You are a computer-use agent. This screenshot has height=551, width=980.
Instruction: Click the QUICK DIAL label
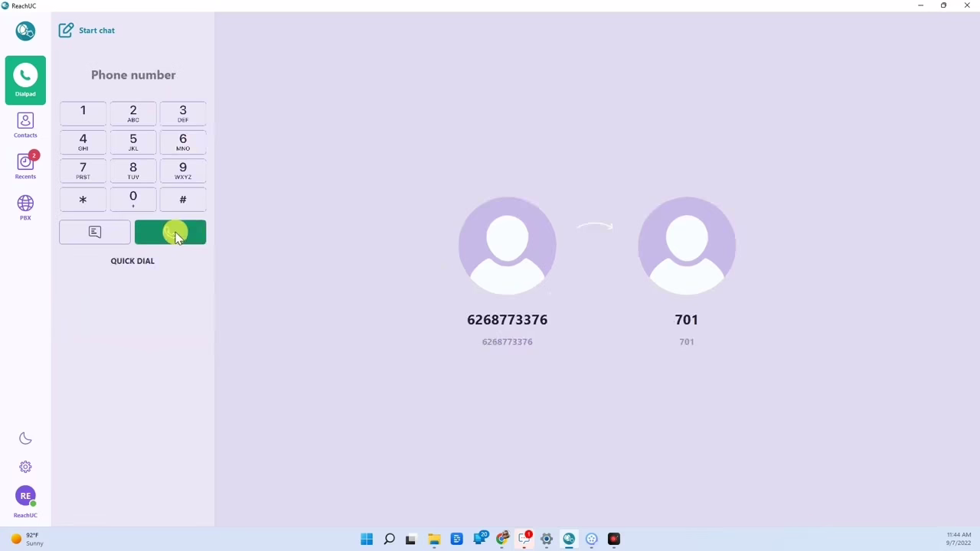pos(132,261)
